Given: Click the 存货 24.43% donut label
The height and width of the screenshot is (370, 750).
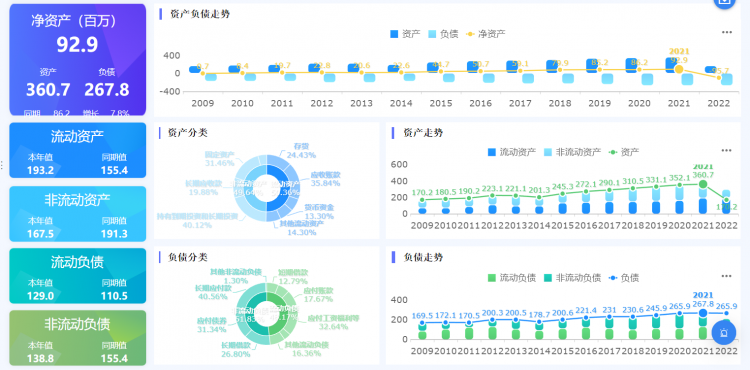Looking at the screenshot, I should pyautogui.click(x=301, y=151).
